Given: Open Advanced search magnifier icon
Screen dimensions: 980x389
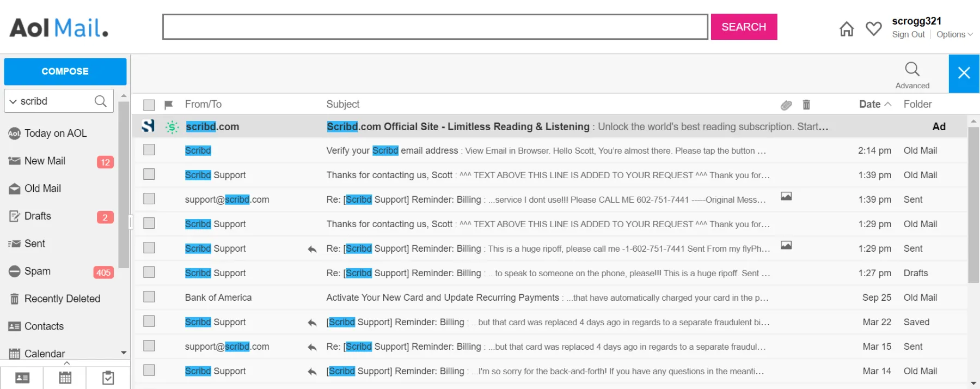Looking at the screenshot, I should coord(912,70).
